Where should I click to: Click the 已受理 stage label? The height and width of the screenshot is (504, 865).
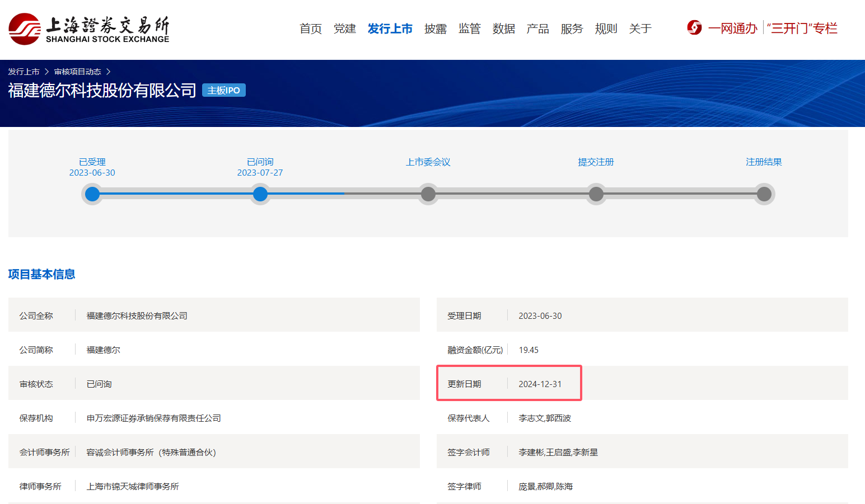click(x=92, y=162)
